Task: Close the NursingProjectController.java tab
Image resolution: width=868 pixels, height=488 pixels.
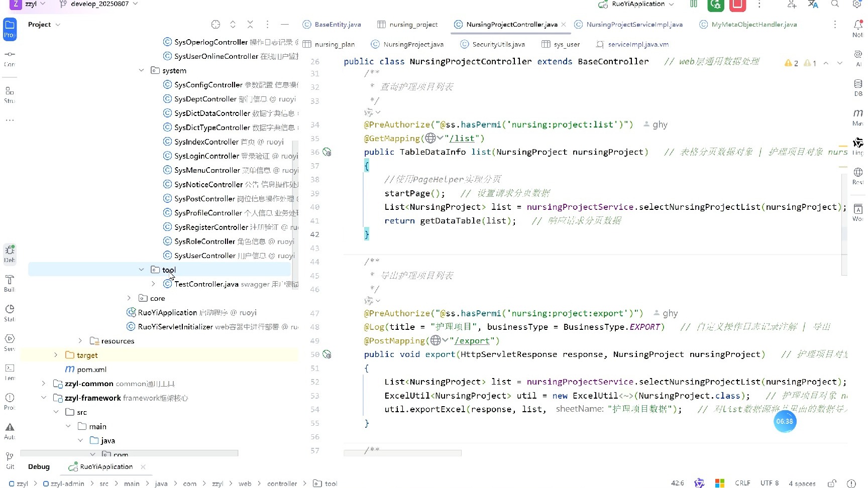Action: 564,24
